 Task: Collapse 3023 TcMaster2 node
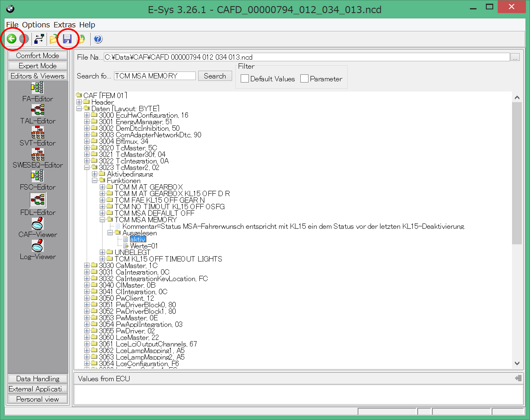point(87,168)
